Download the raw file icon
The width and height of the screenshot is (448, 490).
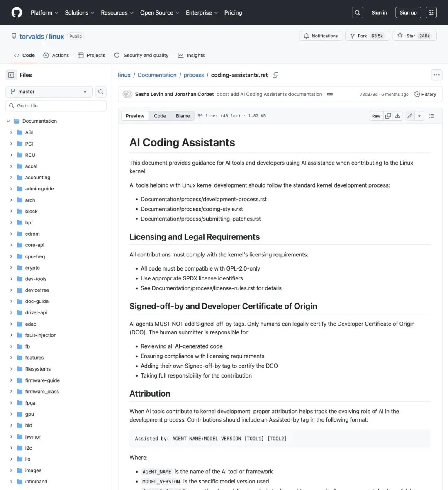397,116
